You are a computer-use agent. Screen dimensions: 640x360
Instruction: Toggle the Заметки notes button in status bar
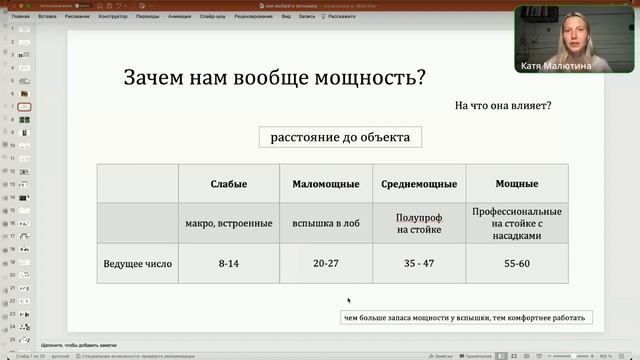click(x=440, y=356)
